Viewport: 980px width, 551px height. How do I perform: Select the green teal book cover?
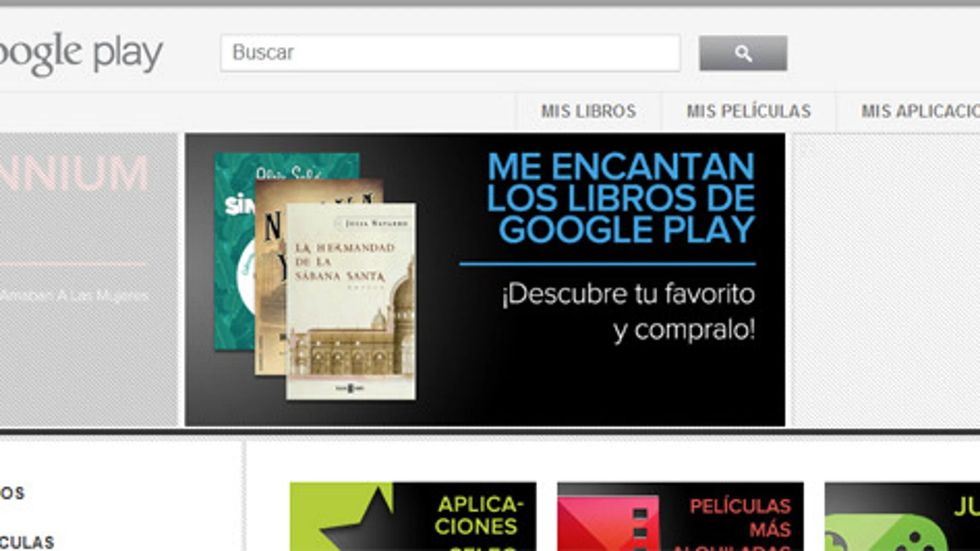[235, 253]
